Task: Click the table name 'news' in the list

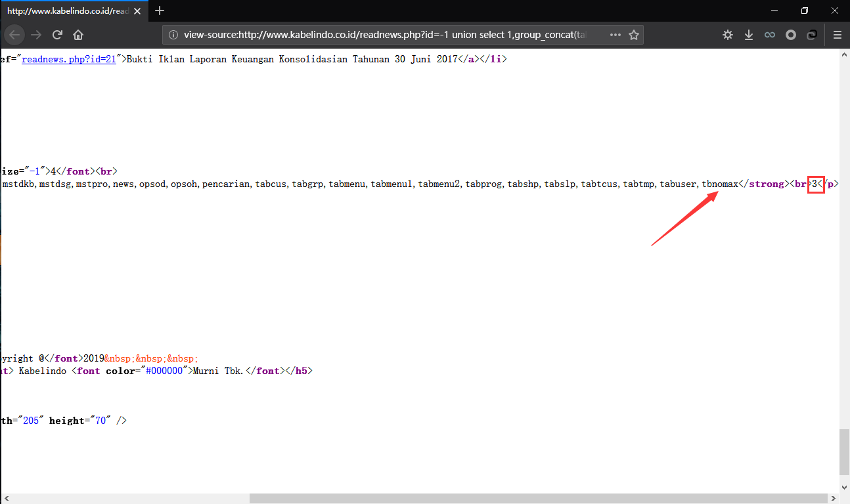Action: [123, 184]
